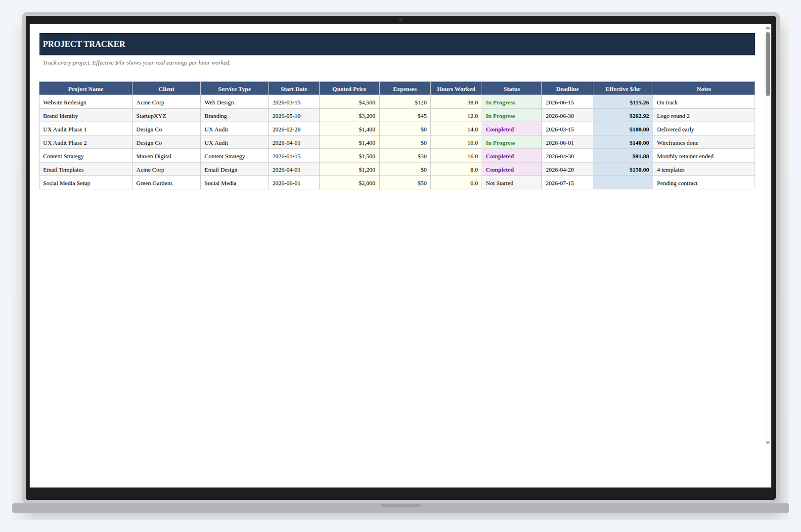Select the Hours Worked column header
Image resolution: width=801 pixels, height=532 pixels.
[x=456, y=89]
